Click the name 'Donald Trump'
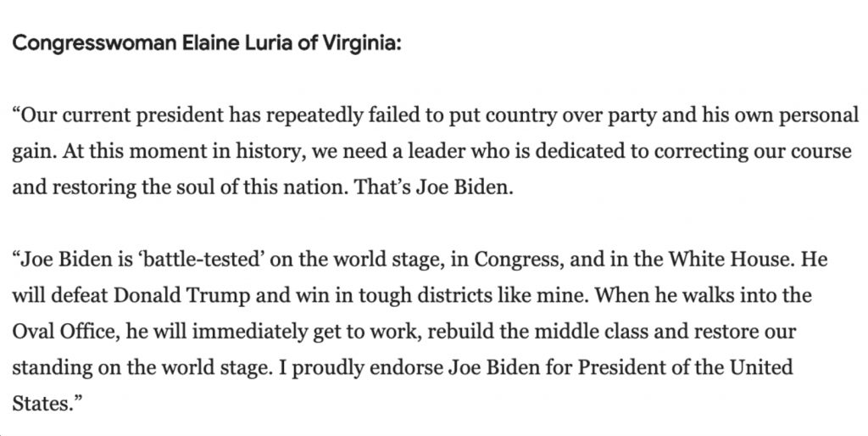 [x=181, y=295]
